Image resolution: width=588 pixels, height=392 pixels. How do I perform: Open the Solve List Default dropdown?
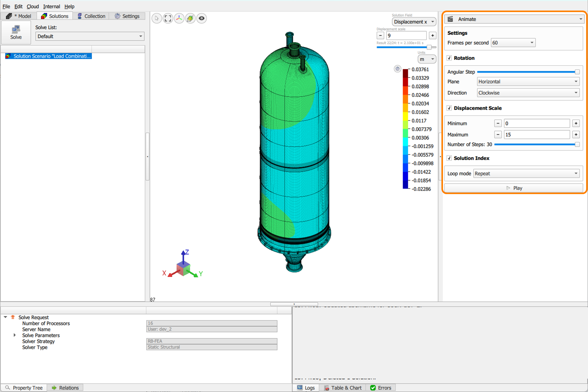90,36
